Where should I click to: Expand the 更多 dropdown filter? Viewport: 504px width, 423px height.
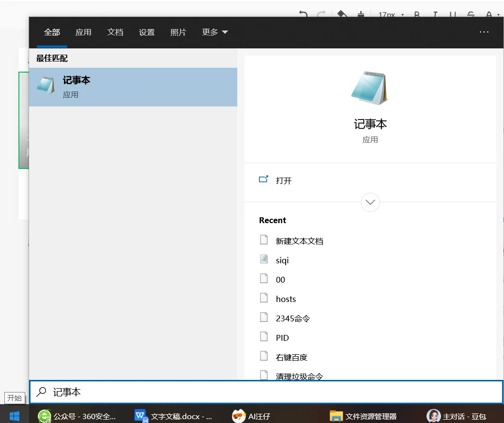pos(214,32)
